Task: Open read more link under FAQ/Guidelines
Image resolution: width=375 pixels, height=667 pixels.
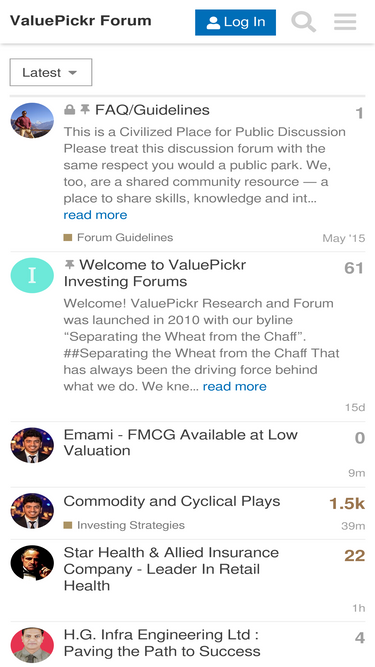Action: point(95,215)
